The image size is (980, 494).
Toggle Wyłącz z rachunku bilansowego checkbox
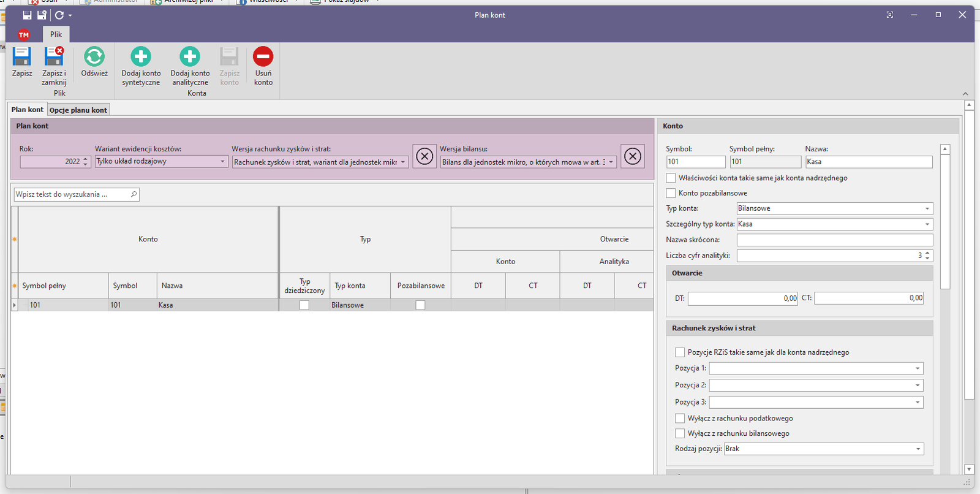point(680,434)
